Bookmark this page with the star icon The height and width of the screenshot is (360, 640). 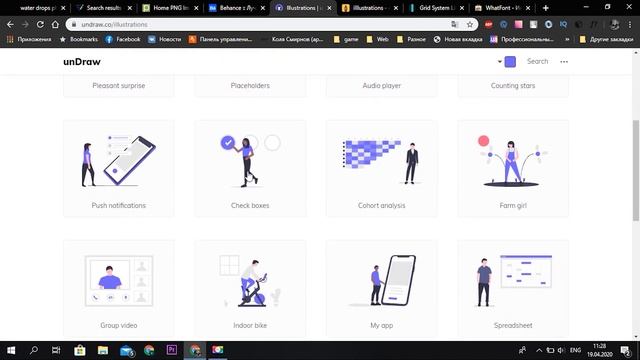[470, 24]
